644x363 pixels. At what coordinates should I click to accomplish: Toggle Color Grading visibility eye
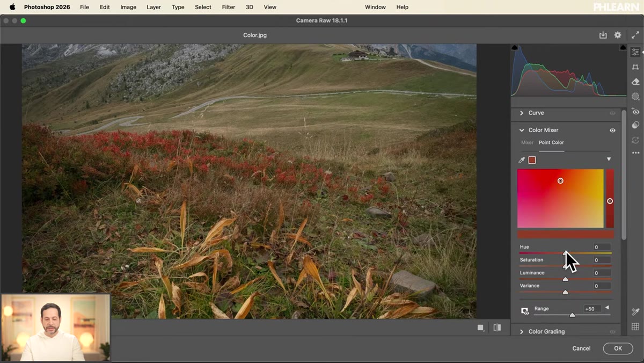612,332
